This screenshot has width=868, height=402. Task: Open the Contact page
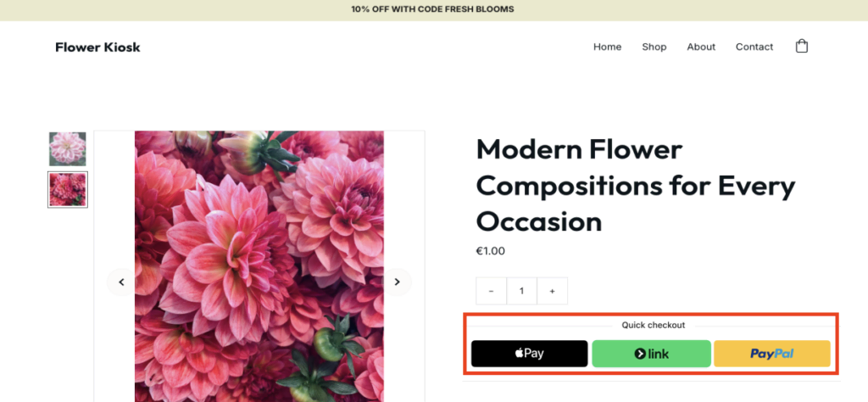(x=754, y=47)
